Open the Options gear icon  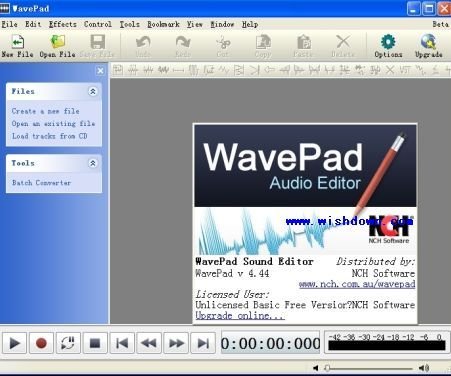tap(388, 42)
